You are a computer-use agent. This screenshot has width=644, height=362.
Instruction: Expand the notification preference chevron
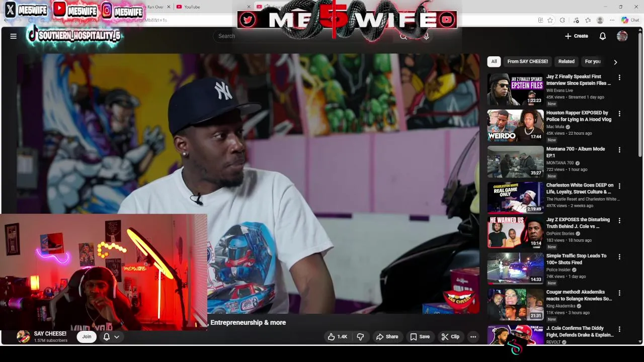pos(117,337)
